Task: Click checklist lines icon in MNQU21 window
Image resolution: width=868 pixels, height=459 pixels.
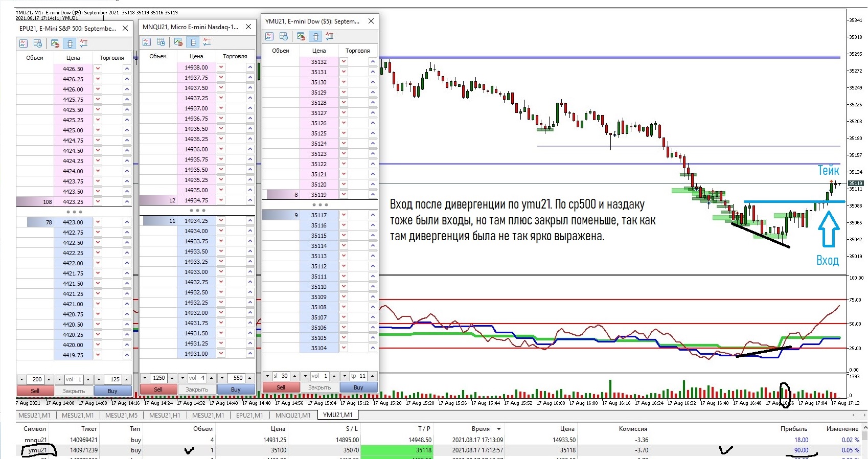Action: [207, 42]
